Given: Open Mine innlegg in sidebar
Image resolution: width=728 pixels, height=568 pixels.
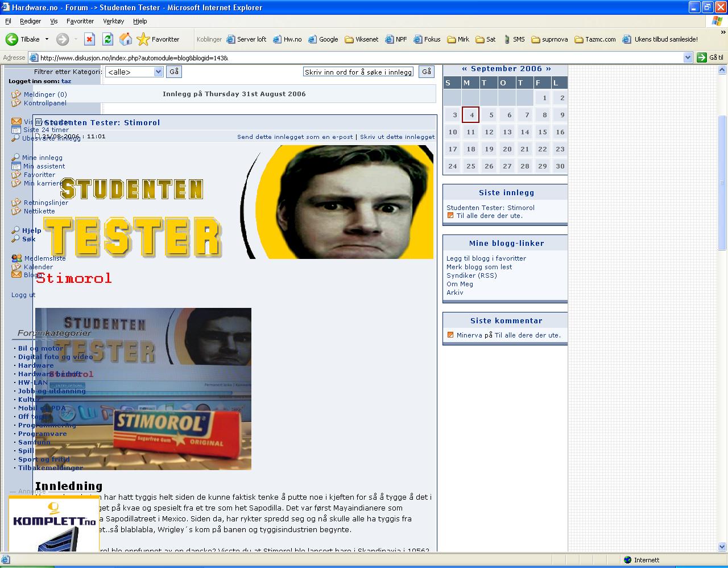Looking at the screenshot, I should click(42, 158).
